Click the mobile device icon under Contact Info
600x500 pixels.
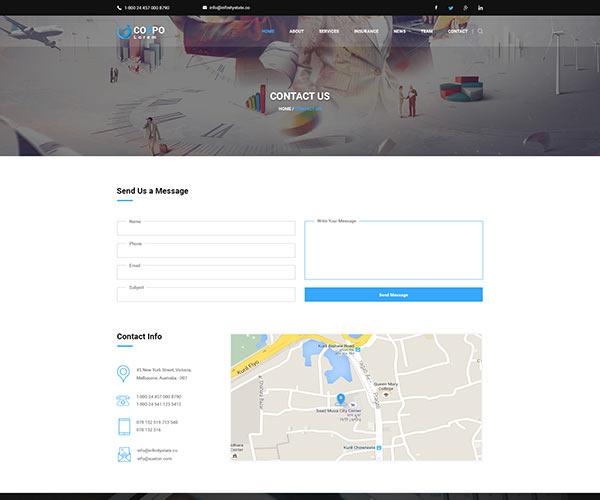(124, 426)
